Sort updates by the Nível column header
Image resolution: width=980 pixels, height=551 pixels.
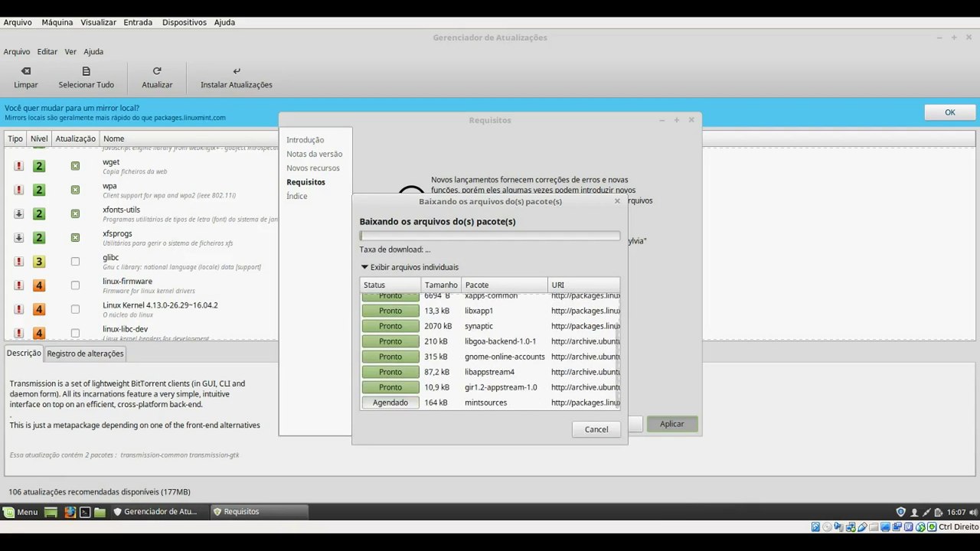(39, 139)
